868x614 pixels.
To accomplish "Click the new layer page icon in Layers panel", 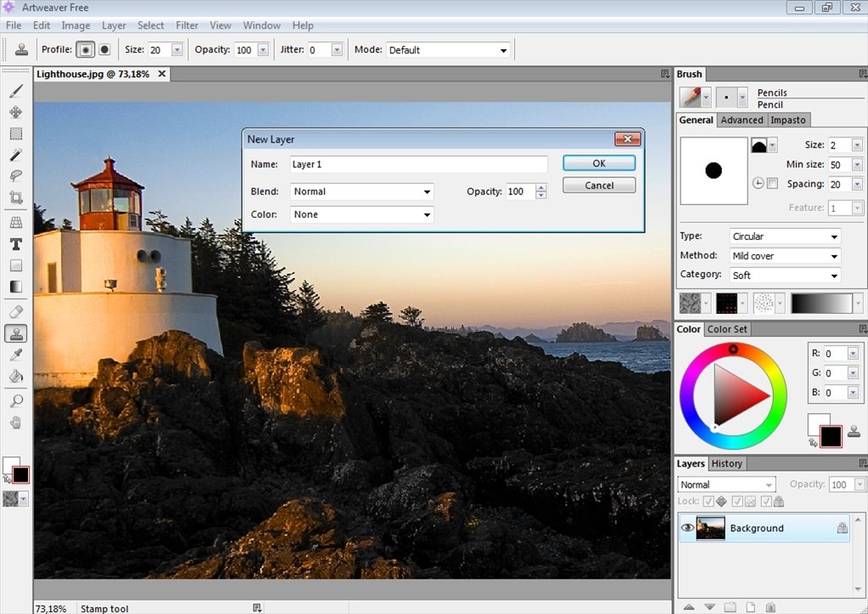I will 750,606.
